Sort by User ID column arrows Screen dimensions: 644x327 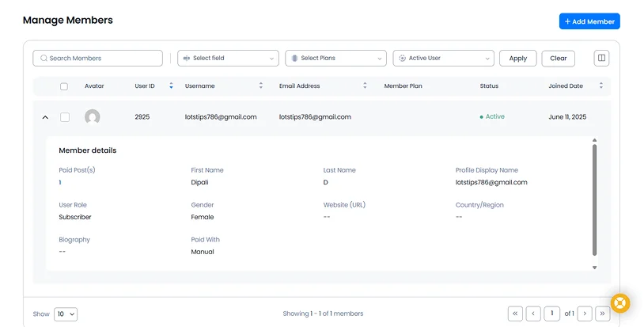[x=171, y=86]
